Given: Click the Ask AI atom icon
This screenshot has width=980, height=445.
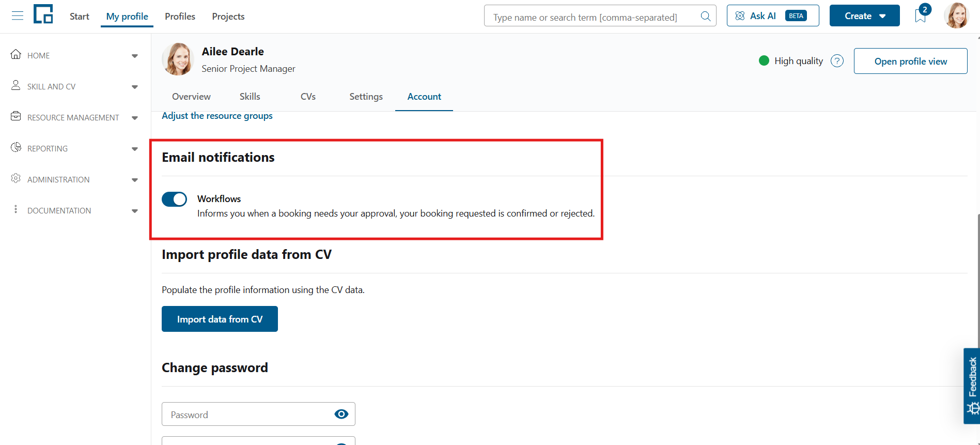Looking at the screenshot, I should (x=740, y=16).
